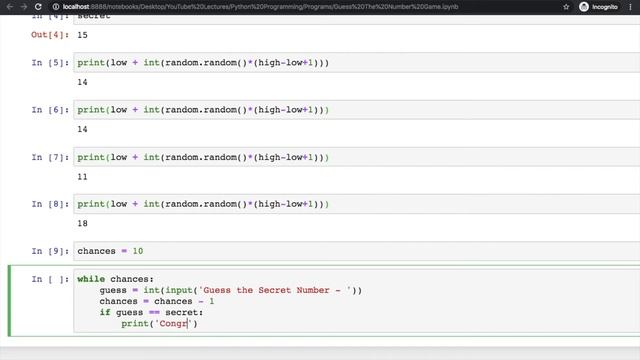Focus the localhost URL address bar
The image size is (640, 360).
pos(260,7)
